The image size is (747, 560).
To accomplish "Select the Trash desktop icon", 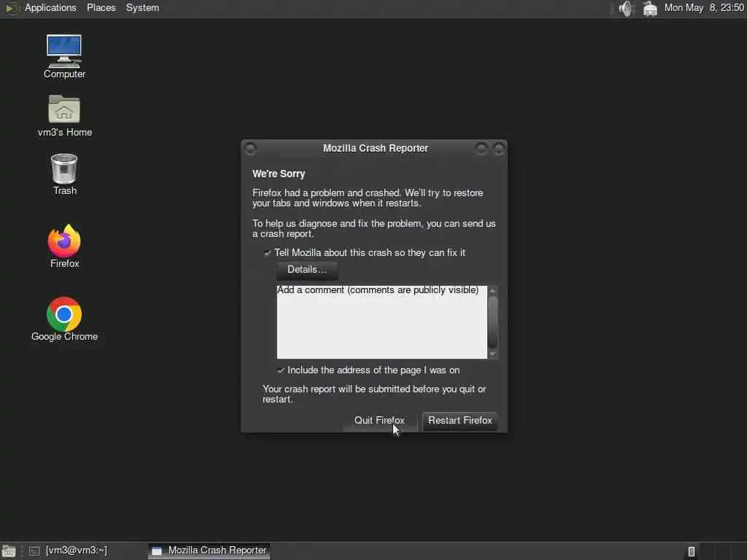I will click(64, 174).
